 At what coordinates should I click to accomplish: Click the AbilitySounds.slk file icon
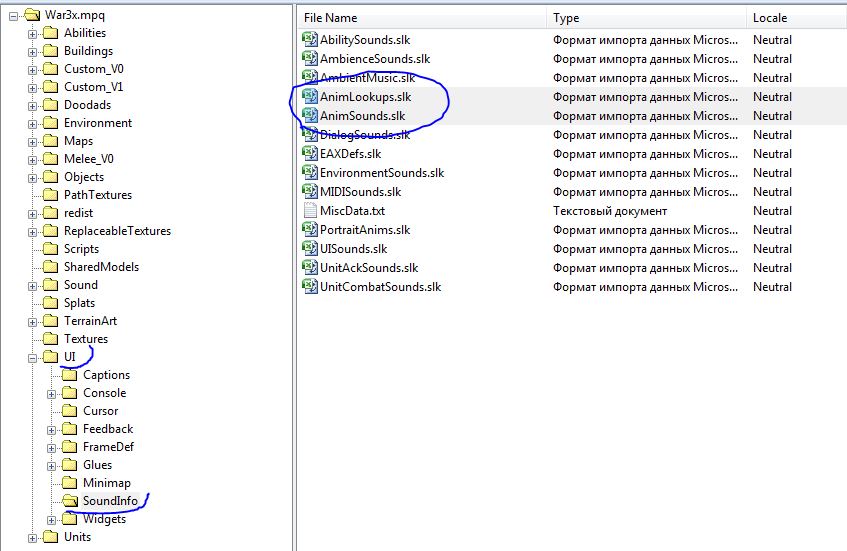310,39
